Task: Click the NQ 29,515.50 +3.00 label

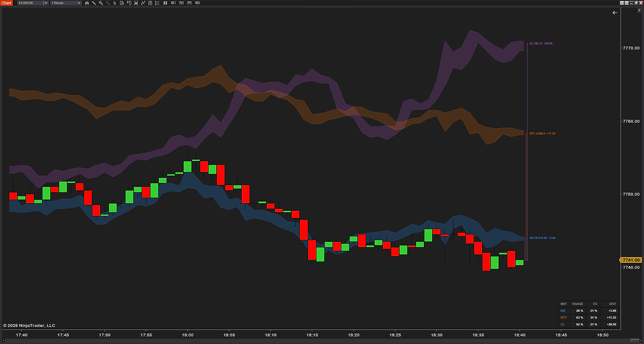Action: click(x=542, y=238)
